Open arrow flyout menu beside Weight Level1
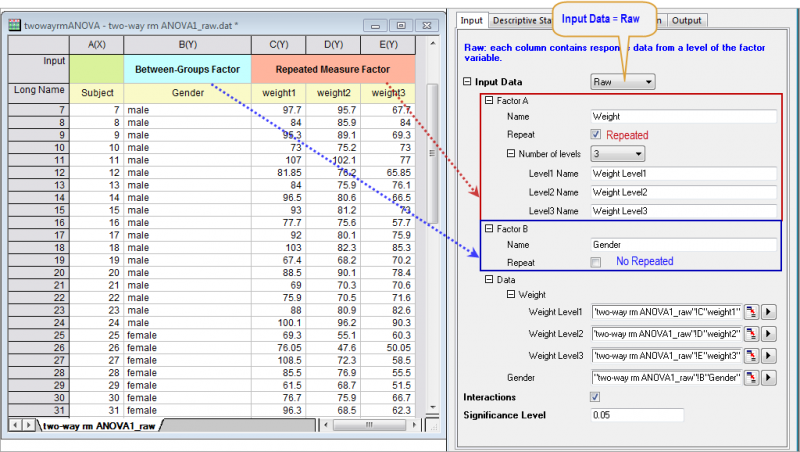The height and width of the screenshot is (452, 800). pyautogui.click(x=768, y=312)
